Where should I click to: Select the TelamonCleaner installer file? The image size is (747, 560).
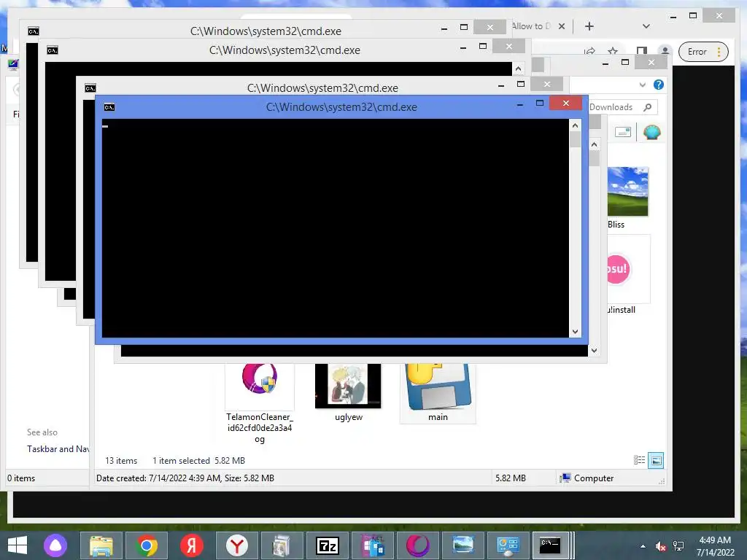260,404
